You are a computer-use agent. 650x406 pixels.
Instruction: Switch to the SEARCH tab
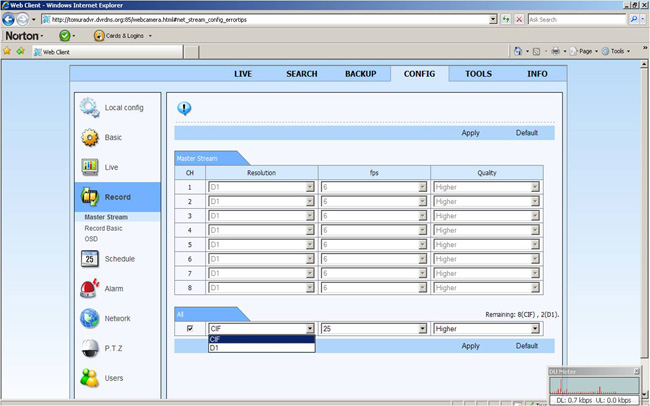pyautogui.click(x=302, y=74)
